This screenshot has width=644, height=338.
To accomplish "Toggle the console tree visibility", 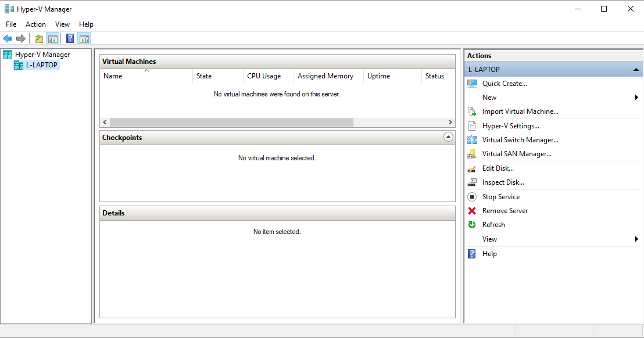I will click(53, 38).
